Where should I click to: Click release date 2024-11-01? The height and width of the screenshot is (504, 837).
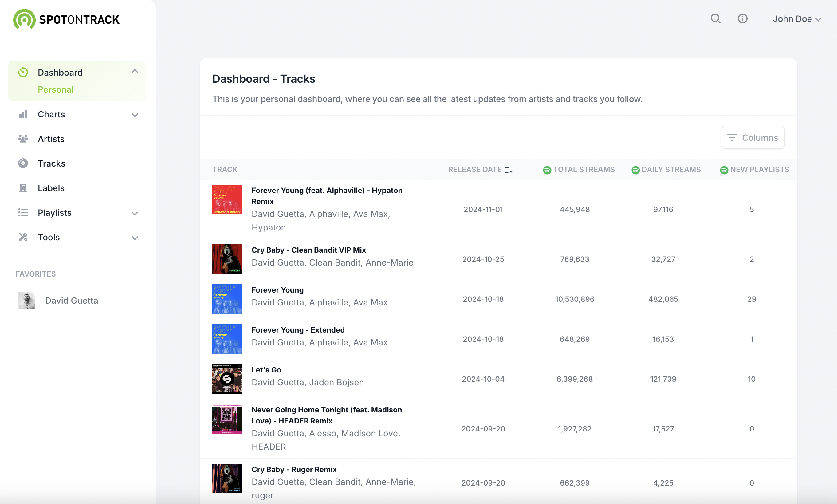[x=483, y=210]
